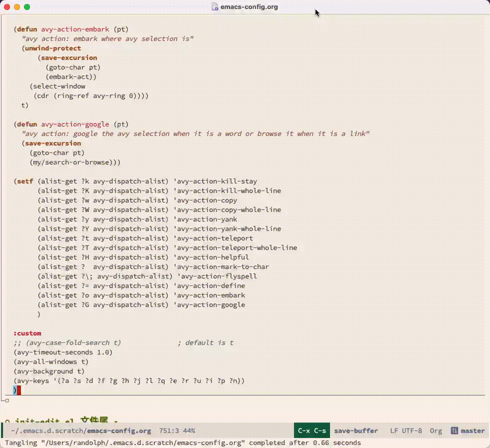Click the save-buffer command label
Screen dimensions: 490x448
356,431
